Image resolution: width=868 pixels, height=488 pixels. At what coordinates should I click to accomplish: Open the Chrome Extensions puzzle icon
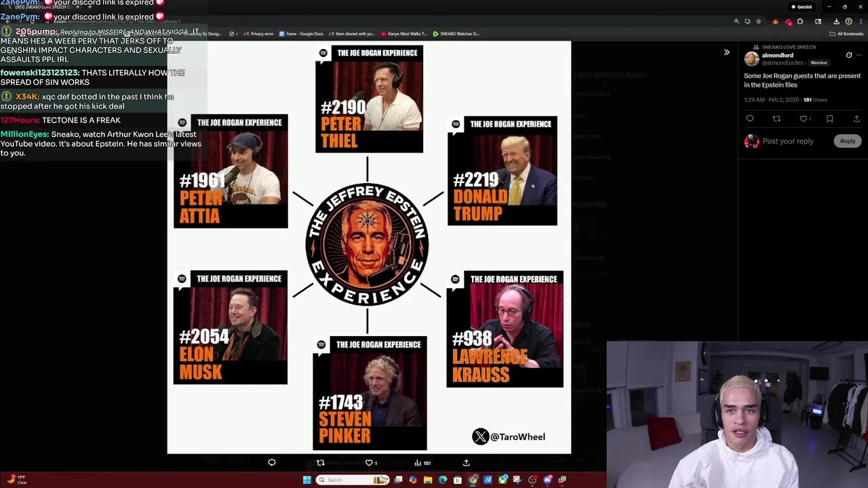point(800,21)
